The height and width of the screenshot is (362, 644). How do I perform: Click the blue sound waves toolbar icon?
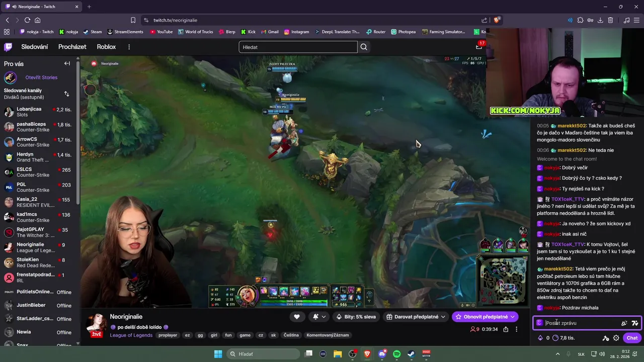pyautogui.click(x=570, y=20)
